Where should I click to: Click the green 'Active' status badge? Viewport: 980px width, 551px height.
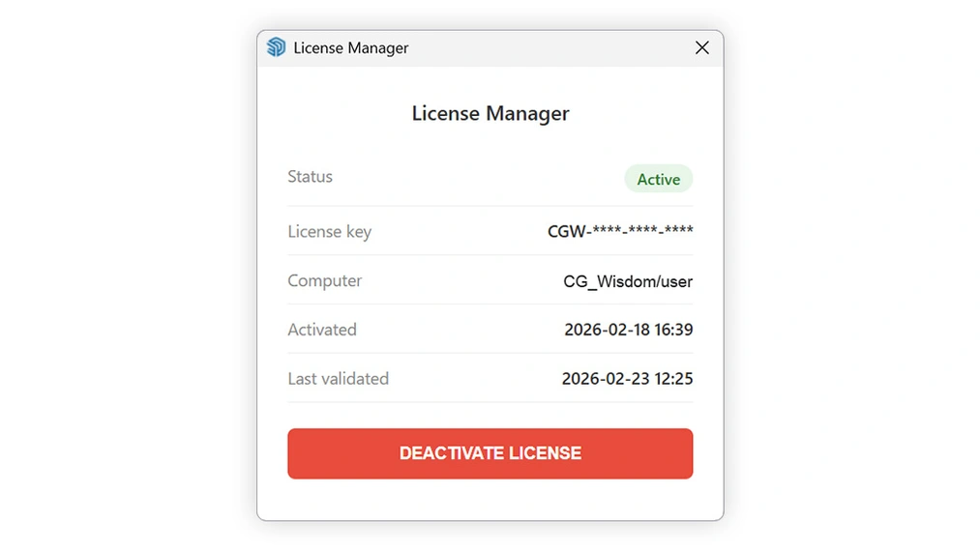(x=658, y=179)
